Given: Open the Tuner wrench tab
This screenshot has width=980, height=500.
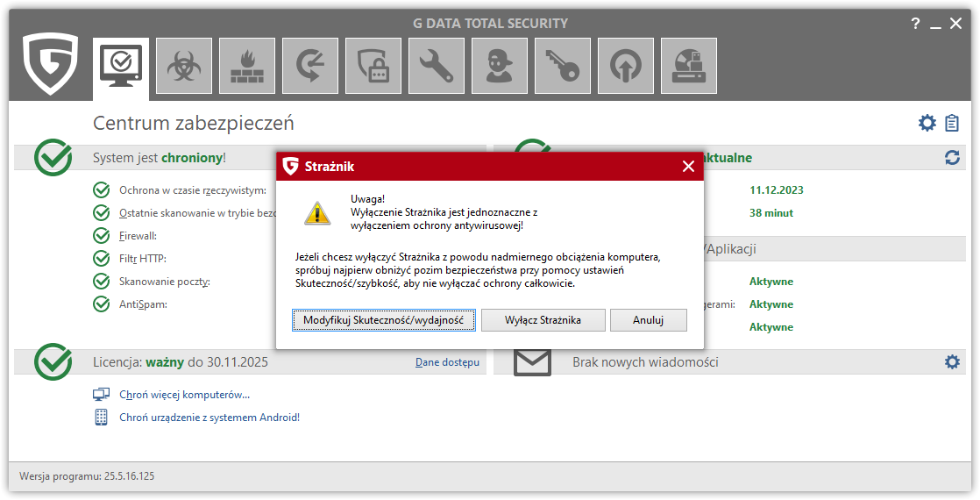Looking at the screenshot, I should click(x=437, y=67).
